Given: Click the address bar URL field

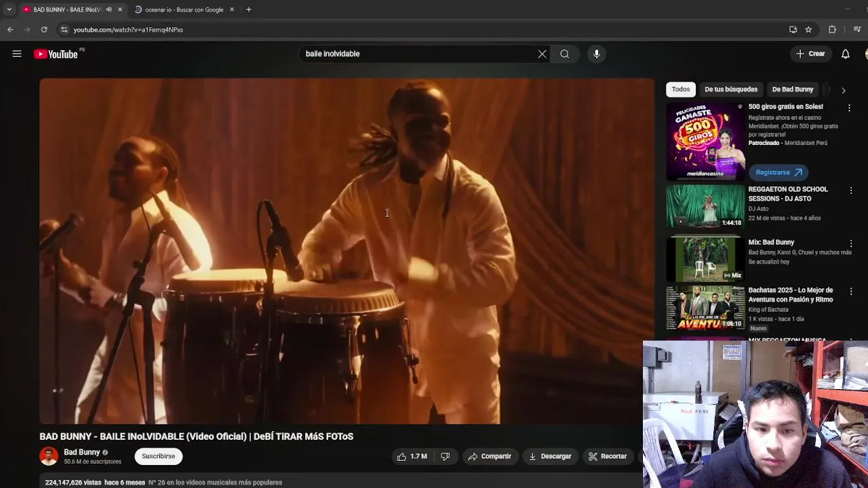Looking at the screenshot, I should (128, 30).
